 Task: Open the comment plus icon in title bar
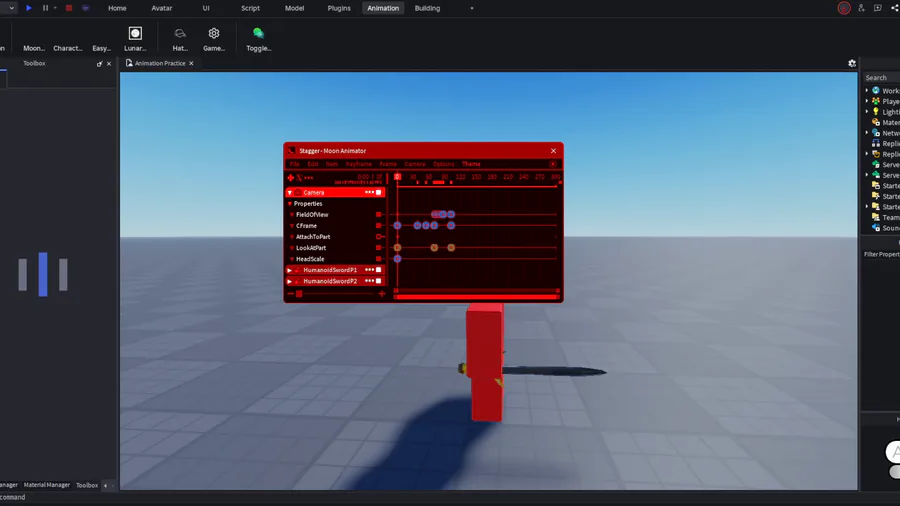(x=878, y=8)
